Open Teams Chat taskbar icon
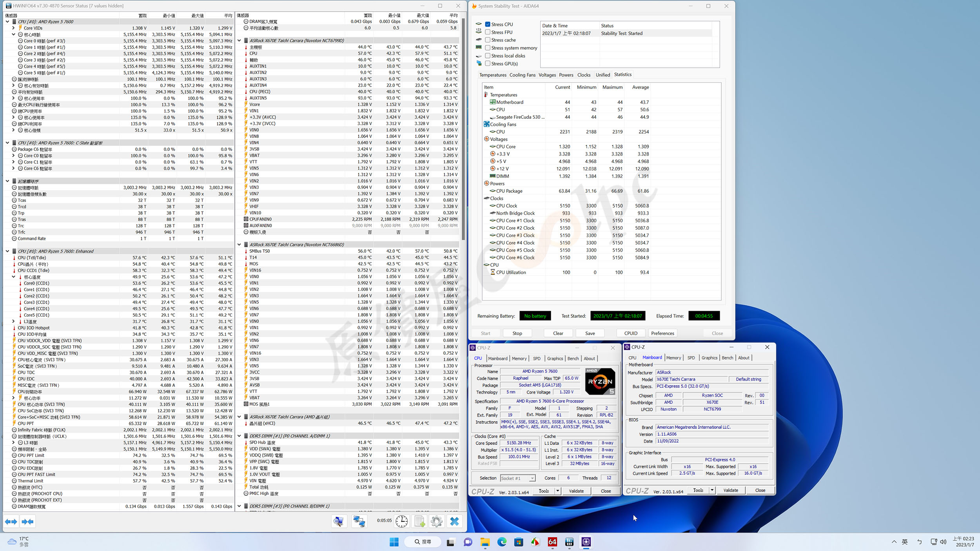 pos(468,542)
